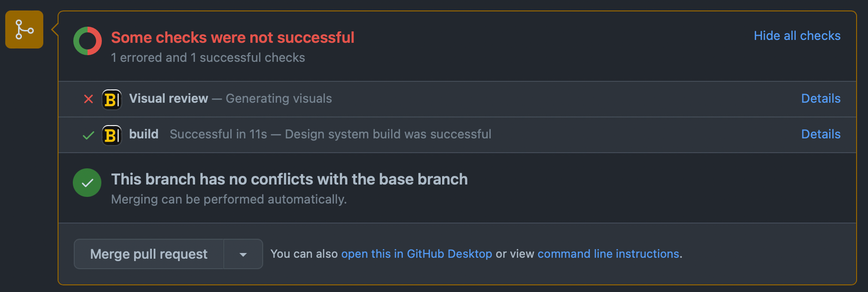Click the app avatar in the Visual review row
This screenshot has height=292, width=868.
click(112, 99)
